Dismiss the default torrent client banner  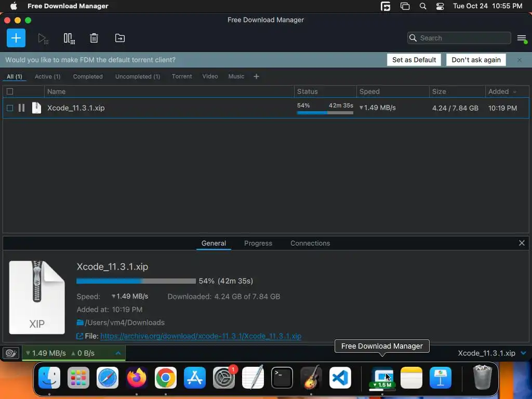[x=520, y=60]
